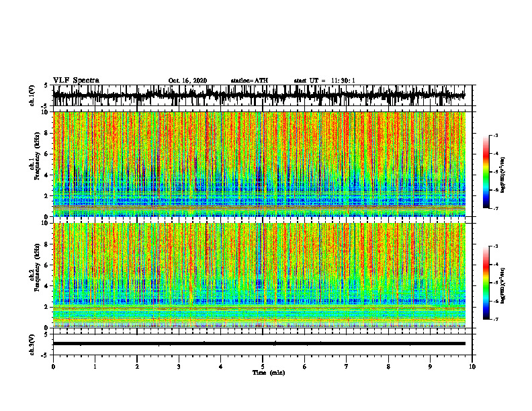This screenshot has height=411, width=532.
Task: Click time axis tick label 3
Action: (179, 367)
